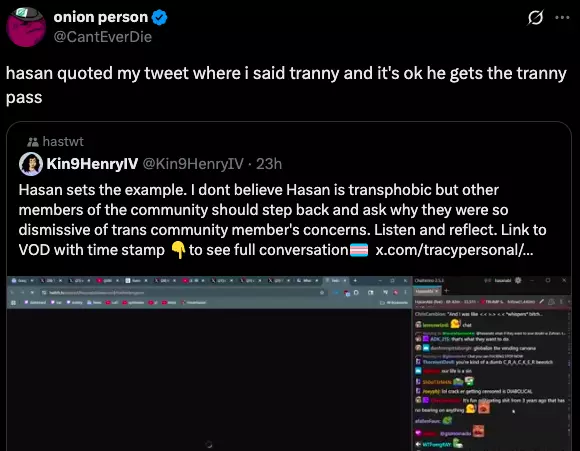Open the three-dot more options menu
This screenshot has height=451, width=580.
(x=562, y=17)
